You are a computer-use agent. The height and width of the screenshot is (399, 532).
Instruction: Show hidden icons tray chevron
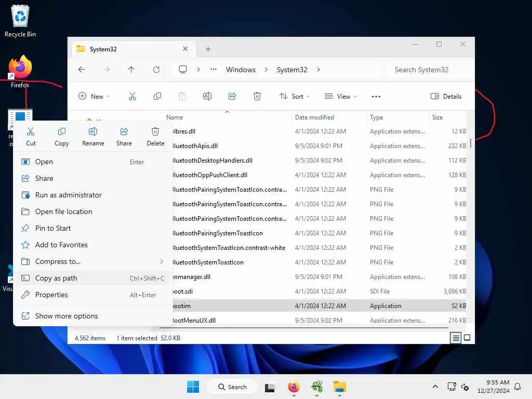(x=435, y=387)
